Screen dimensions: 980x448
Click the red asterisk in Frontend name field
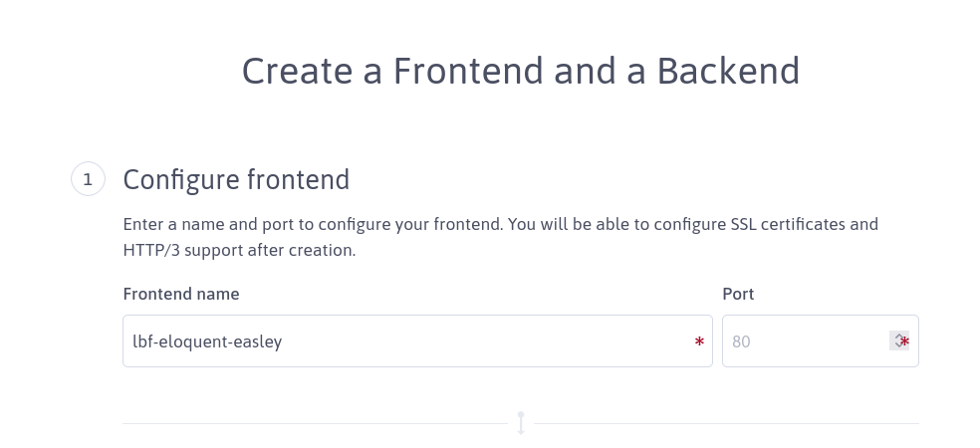click(699, 342)
